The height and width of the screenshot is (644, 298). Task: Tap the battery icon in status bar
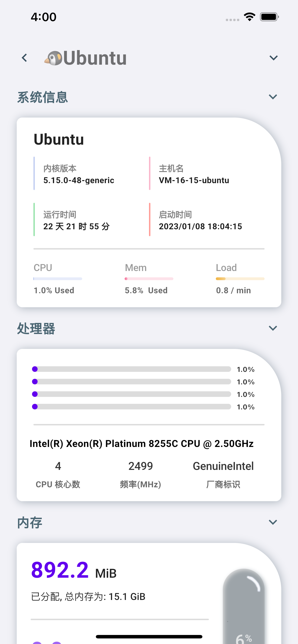click(x=269, y=16)
